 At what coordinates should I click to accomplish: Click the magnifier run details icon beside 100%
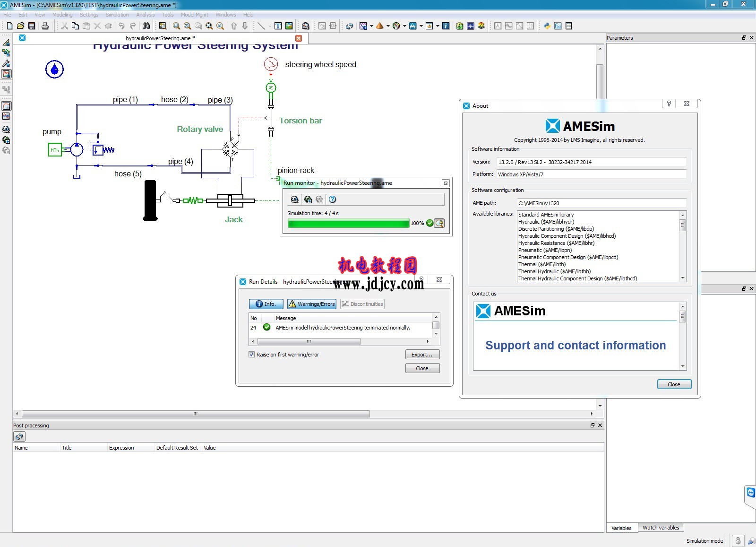439,223
